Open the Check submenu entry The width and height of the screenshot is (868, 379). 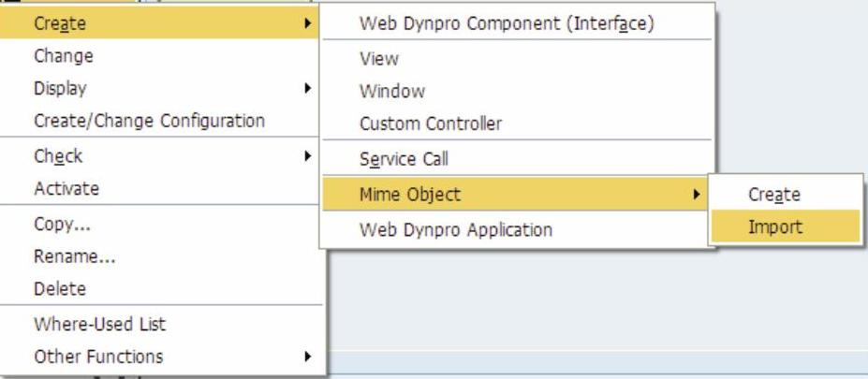[x=159, y=156]
